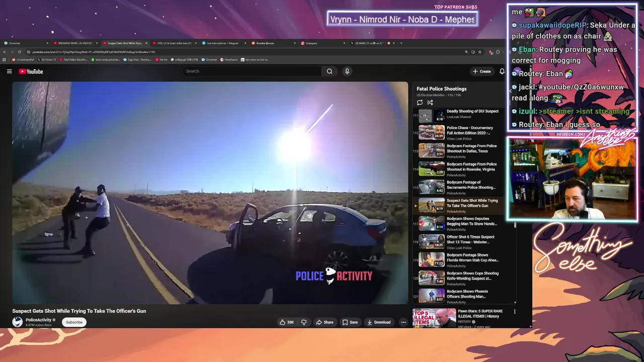
Task: Click the video title text below player
Action: coord(79,311)
